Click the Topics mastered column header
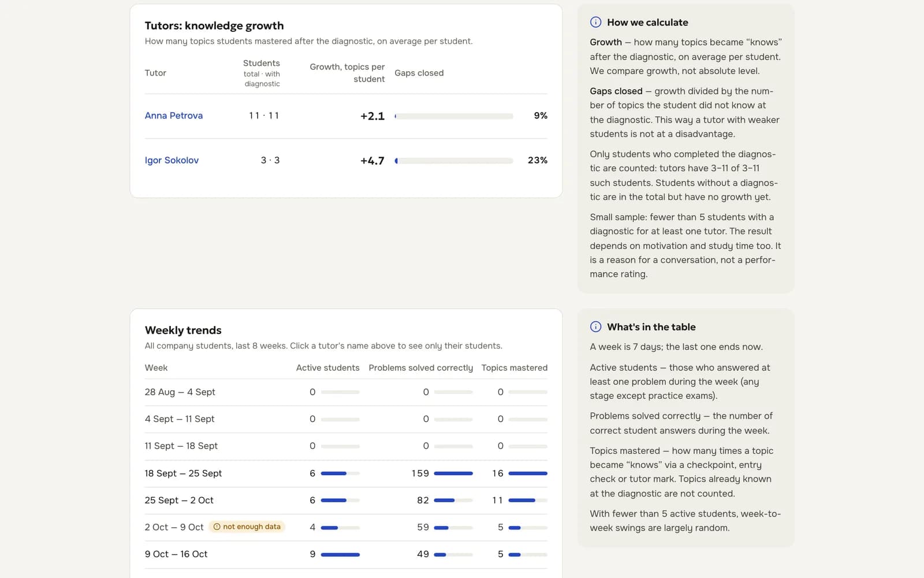The width and height of the screenshot is (924, 578). pos(515,368)
